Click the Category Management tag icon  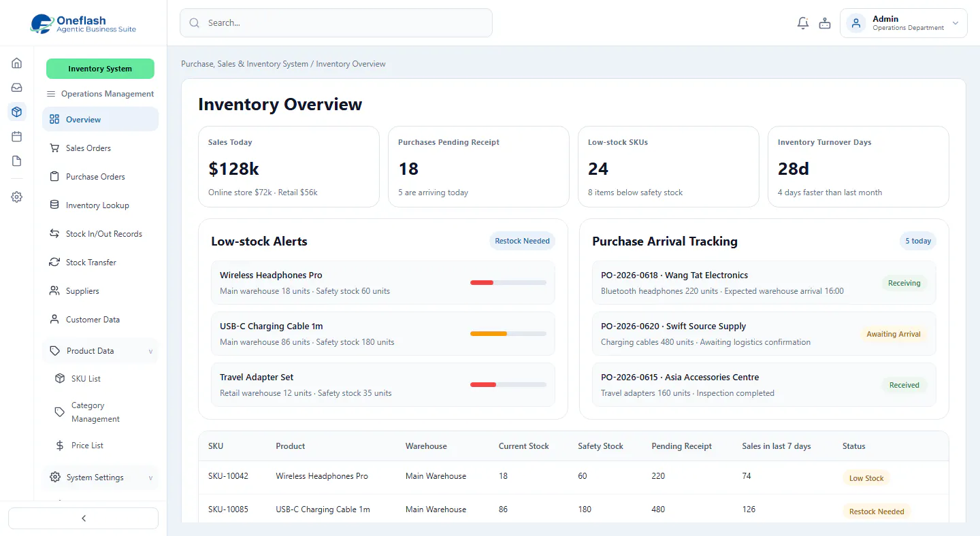pyautogui.click(x=60, y=412)
